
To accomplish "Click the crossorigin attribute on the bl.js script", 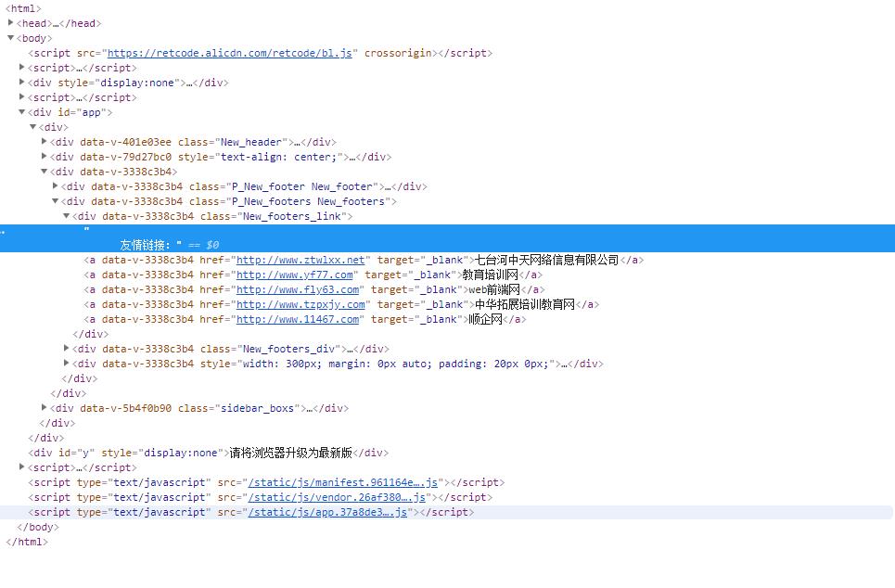I will [398, 53].
